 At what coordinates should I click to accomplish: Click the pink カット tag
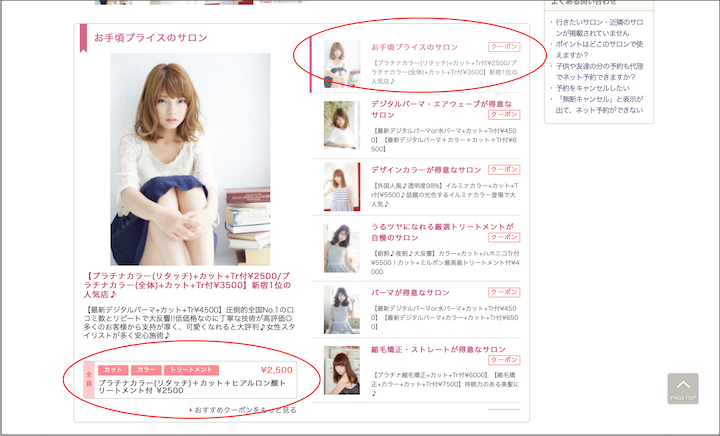coord(112,370)
